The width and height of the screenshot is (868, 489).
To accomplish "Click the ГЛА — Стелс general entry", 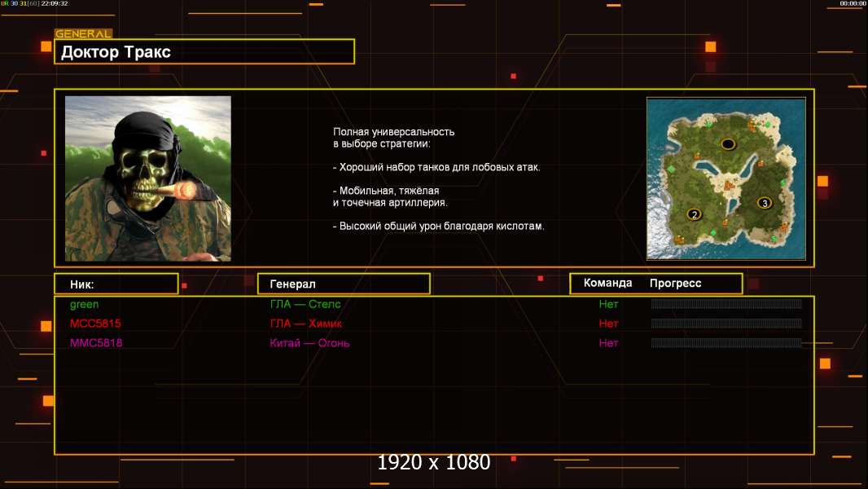I will [x=305, y=304].
